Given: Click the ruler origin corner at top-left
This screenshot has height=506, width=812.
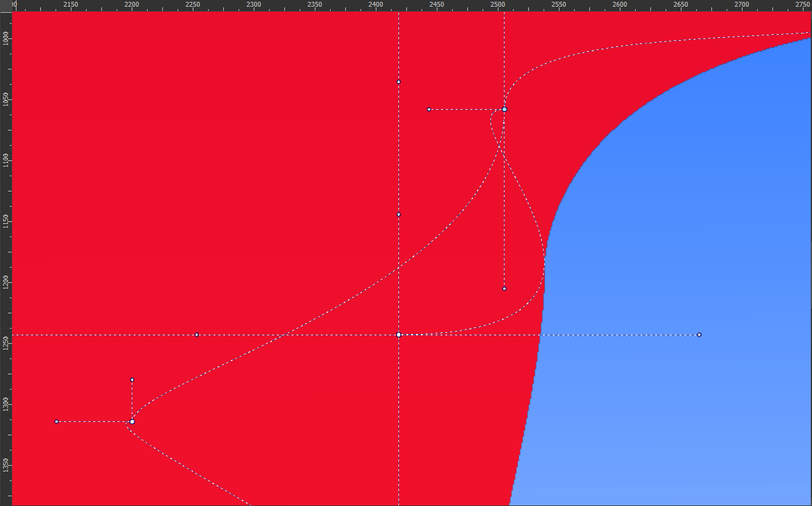Looking at the screenshot, I should [5, 5].
